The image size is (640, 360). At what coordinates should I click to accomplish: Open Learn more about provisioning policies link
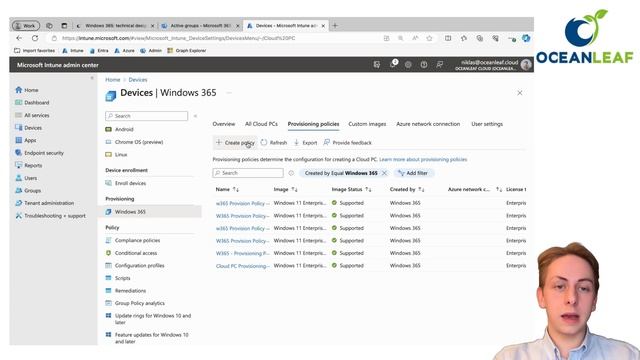[x=423, y=159]
